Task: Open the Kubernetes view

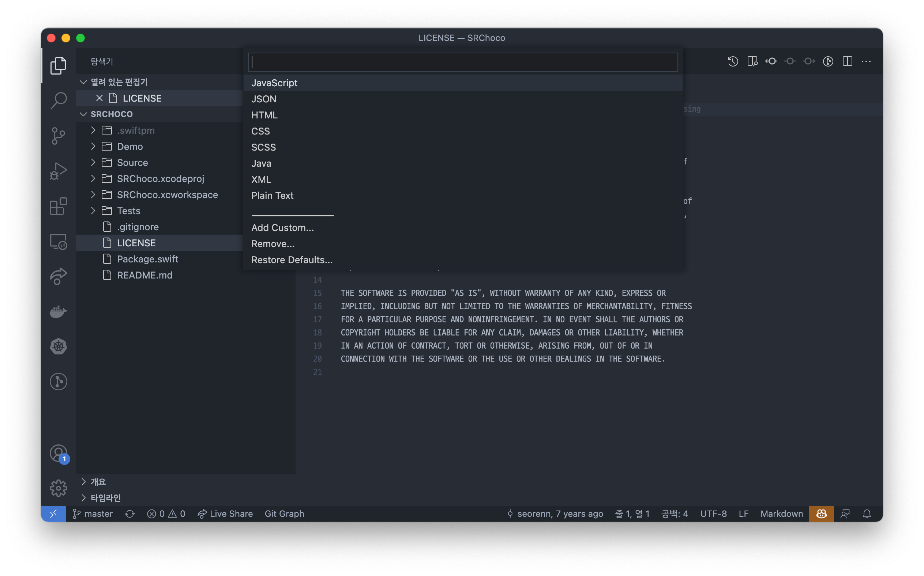Action: click(58, 346)
